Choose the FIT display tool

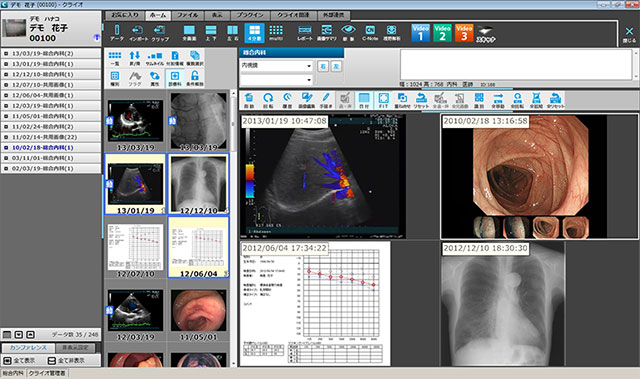(383, 100)
